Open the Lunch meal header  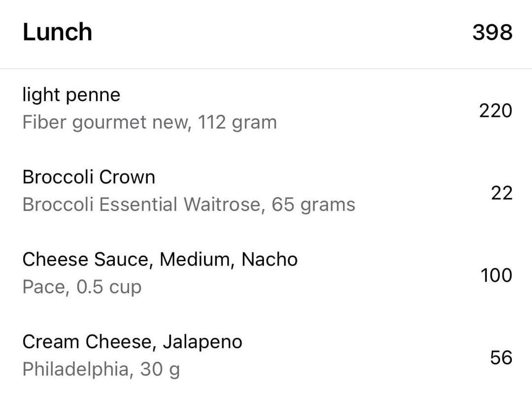[266, 33]
